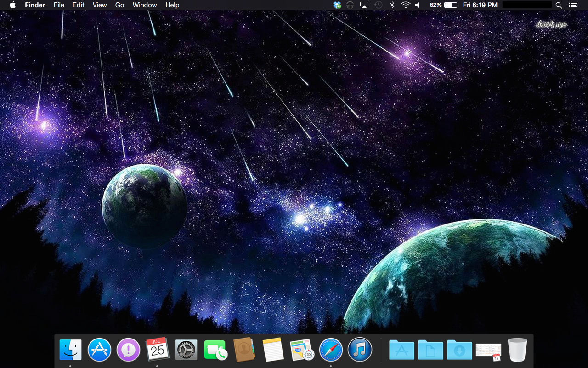Image resolution: width=588 pixels, height=368 pixels.
Task: Open Finder from the Dock
Action: tap(70, 350)
